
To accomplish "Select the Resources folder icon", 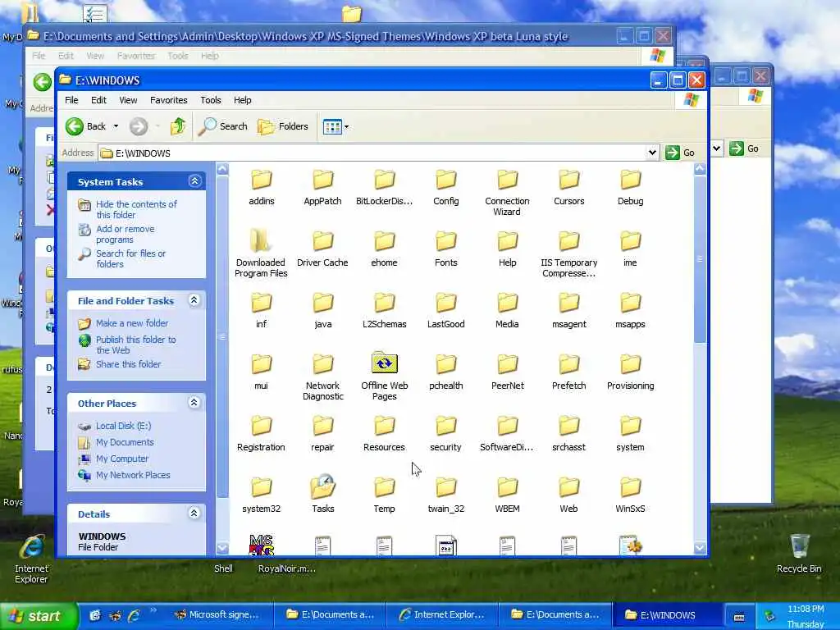I will (x=384, y=427).
